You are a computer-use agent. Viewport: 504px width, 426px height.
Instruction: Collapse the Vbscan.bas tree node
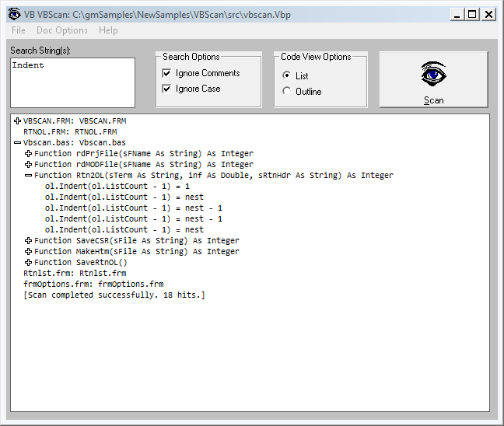click(x=17, y=143)
